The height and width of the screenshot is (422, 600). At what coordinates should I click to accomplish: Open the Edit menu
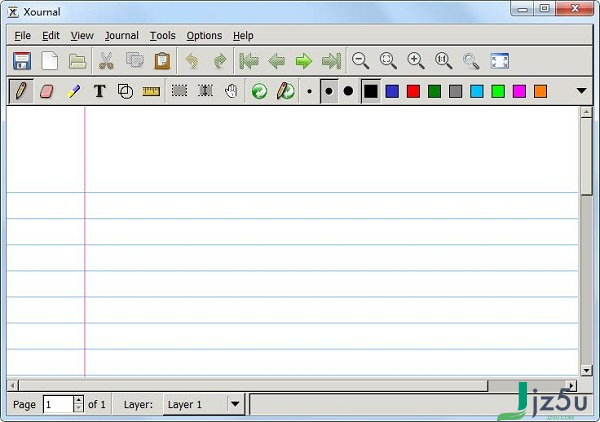tap(51, 36)
